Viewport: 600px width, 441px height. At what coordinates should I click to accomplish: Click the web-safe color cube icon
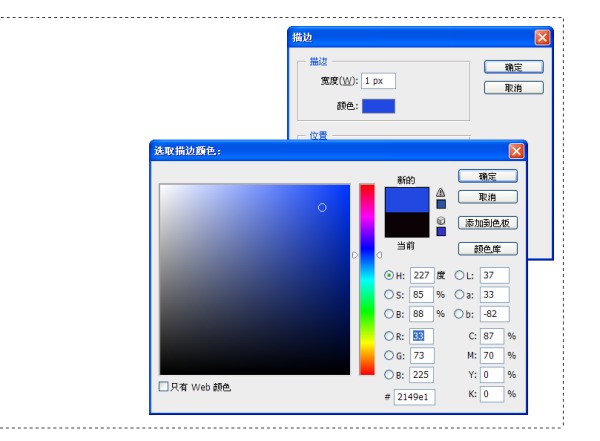point(440,219)
